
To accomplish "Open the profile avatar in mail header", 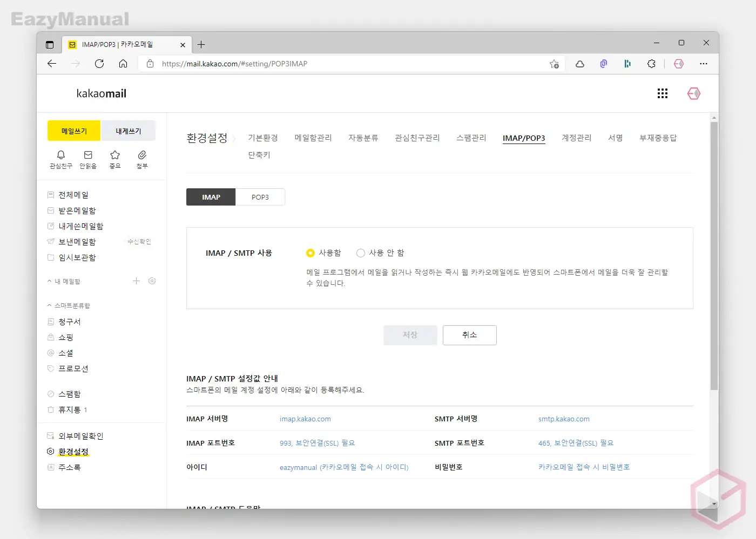I will pyautogui.click(x=694, y=94).
